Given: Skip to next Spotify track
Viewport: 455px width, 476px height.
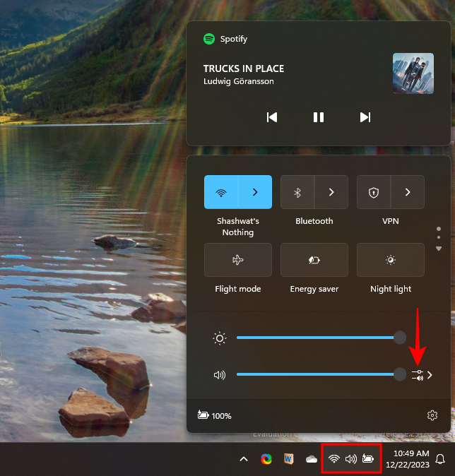Looking at the screenshot, I should click(x=365, y=117).
